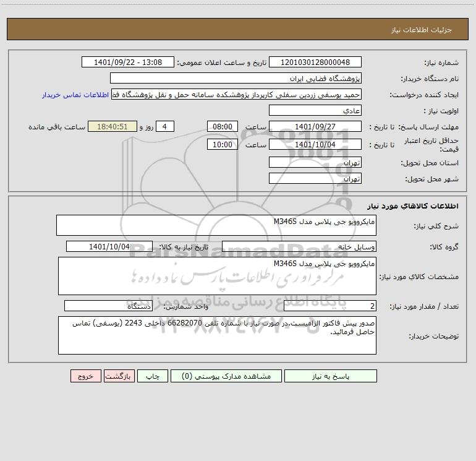Click label گروه کالا
The height and width of the screenshot is (461, 476).
(x=444, y=248)
